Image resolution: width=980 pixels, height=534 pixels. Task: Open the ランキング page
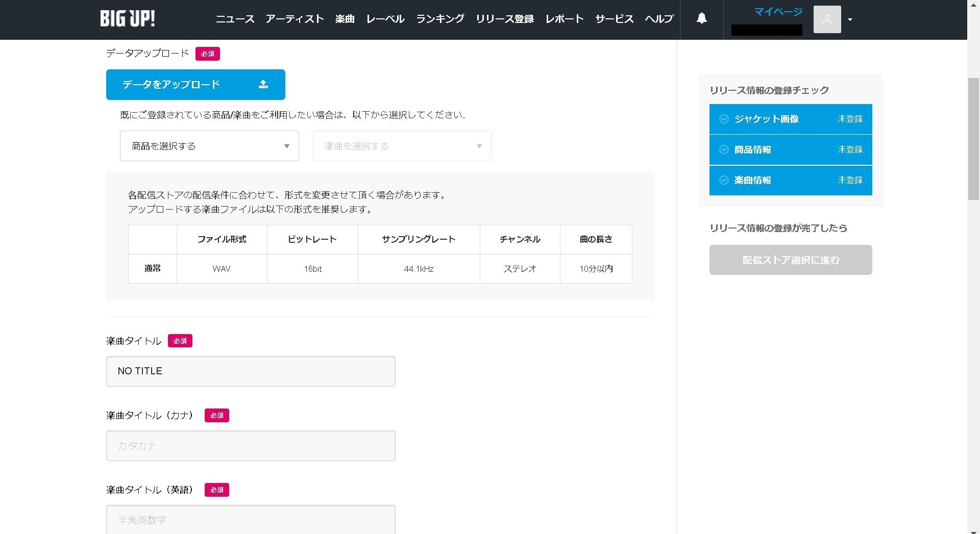tap(440, 19)
